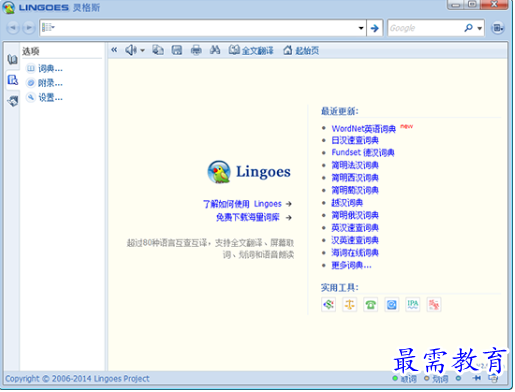Open the main menu button at top right

[498, 28]
